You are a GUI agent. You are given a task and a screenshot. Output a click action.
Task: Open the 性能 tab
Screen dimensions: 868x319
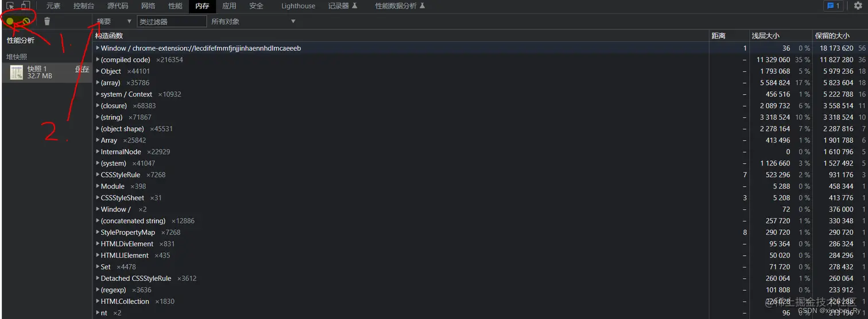(175, 6)
